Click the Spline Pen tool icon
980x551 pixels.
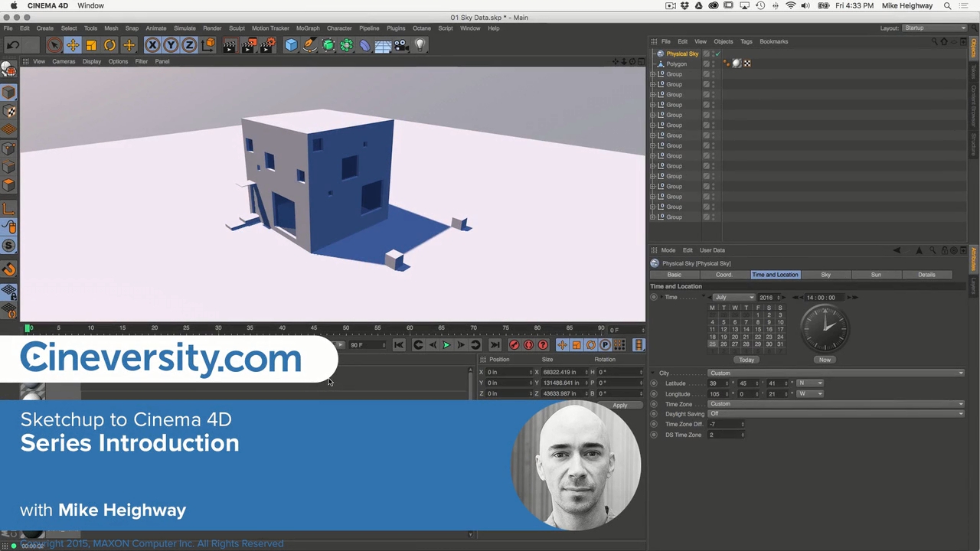[309, 45]
